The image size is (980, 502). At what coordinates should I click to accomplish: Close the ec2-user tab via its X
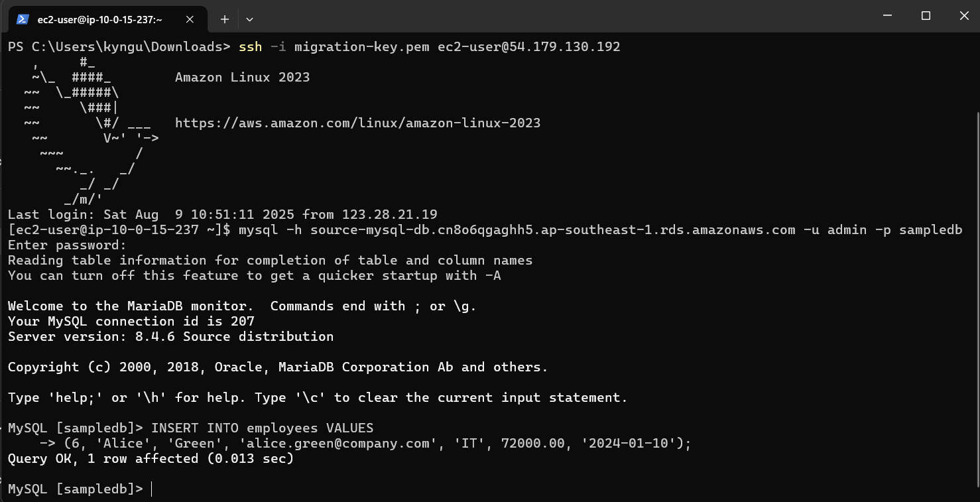pos(189,19)
